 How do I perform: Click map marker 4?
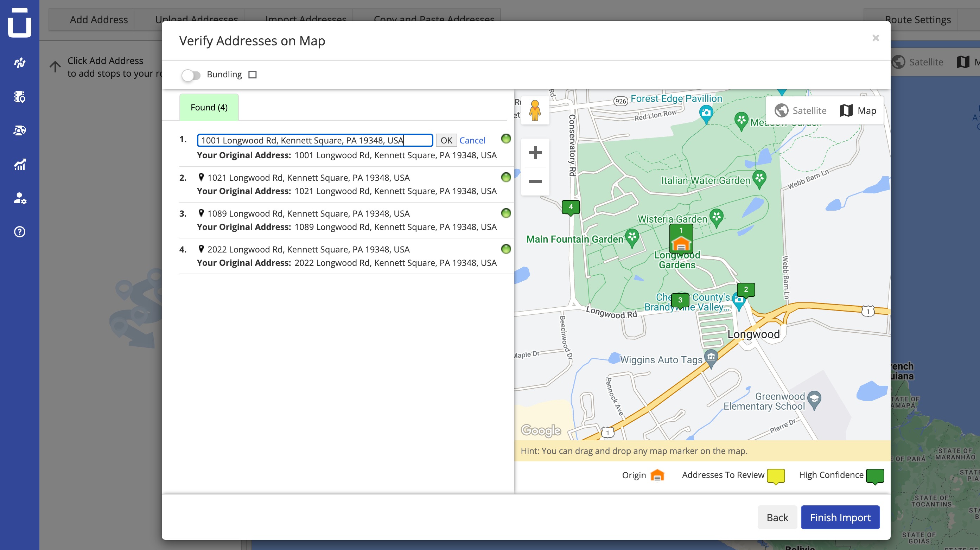(571, 208)
